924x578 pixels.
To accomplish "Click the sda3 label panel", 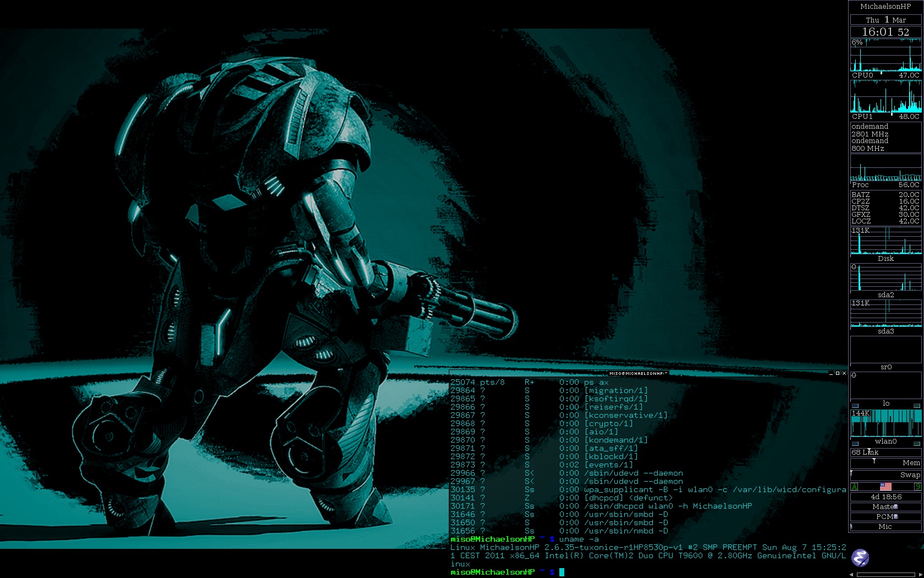I will click(x=886, y=331).
